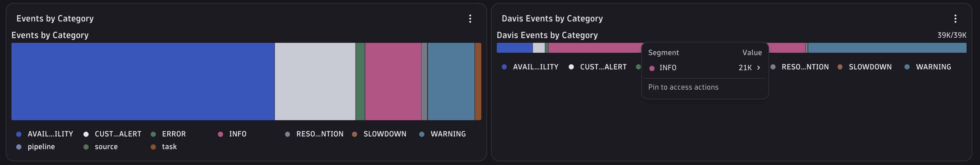The width and height of the screenshot is (980, 165).
Task: Open Events by Category tile options menu
Action: [x=470, y=19]
